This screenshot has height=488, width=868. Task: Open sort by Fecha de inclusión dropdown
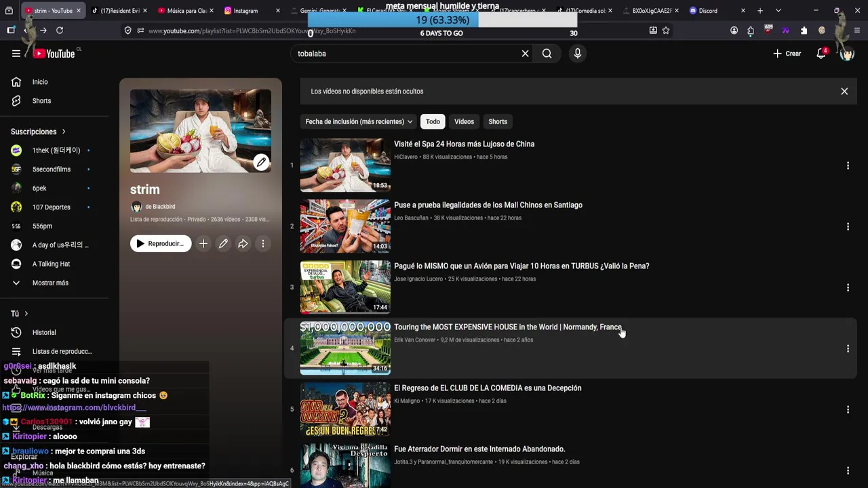point(359,122)
